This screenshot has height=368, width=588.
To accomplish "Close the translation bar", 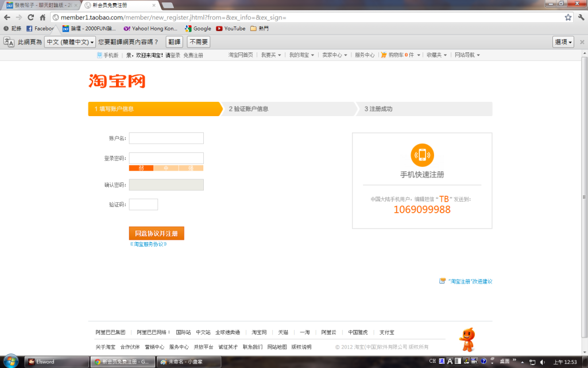I will (x=582, y=42).
